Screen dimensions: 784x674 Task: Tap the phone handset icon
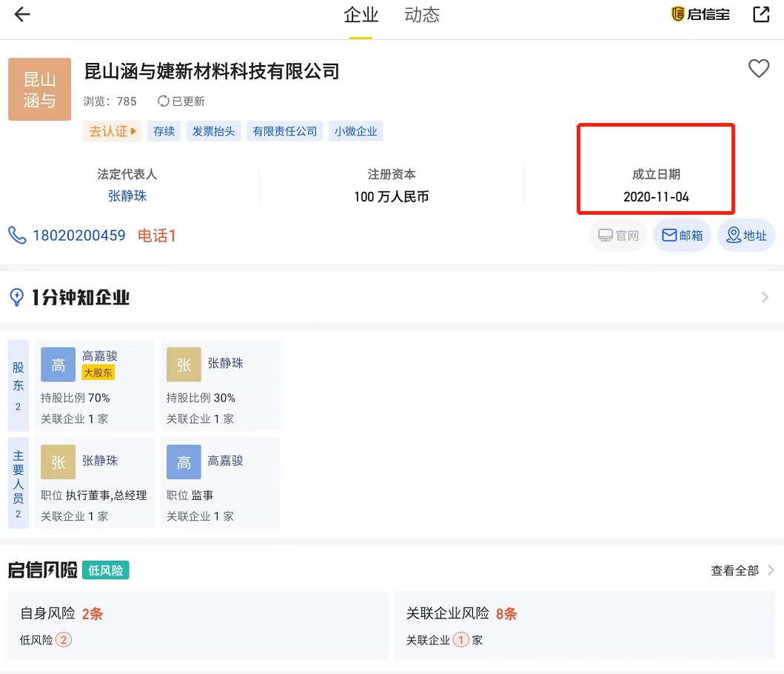pos(17,236)
